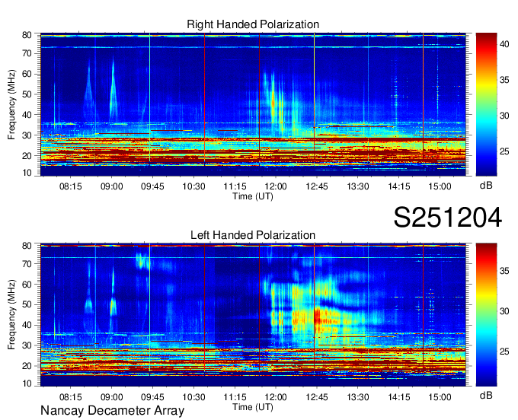Click the Time (UT) label under the right-handed plot
Image resolution: width=518 pixels, height=420 pixels.
pyautogui.click(x=253, y=196)
